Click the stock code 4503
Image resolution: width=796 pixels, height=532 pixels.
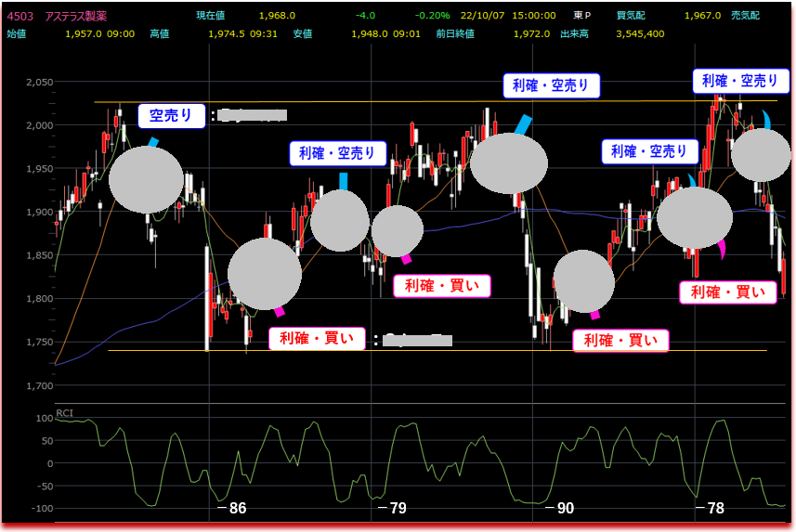(20, 16)
